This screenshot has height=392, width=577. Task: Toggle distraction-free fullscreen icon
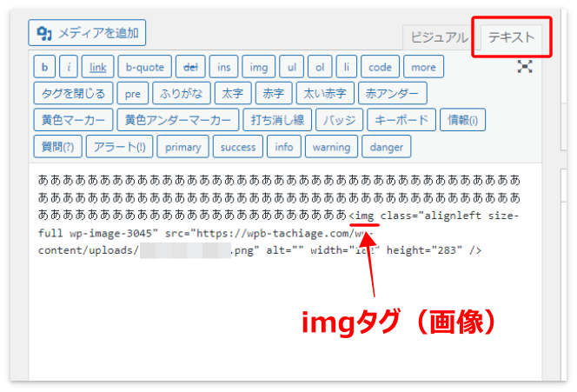pos(525,67)
